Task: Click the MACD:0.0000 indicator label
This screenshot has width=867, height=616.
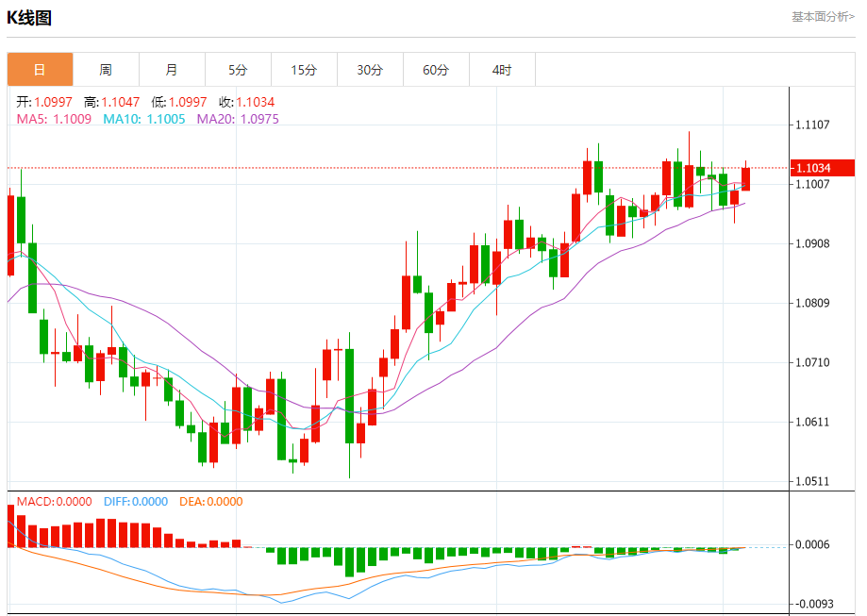Action: click(x=54, y=502)
